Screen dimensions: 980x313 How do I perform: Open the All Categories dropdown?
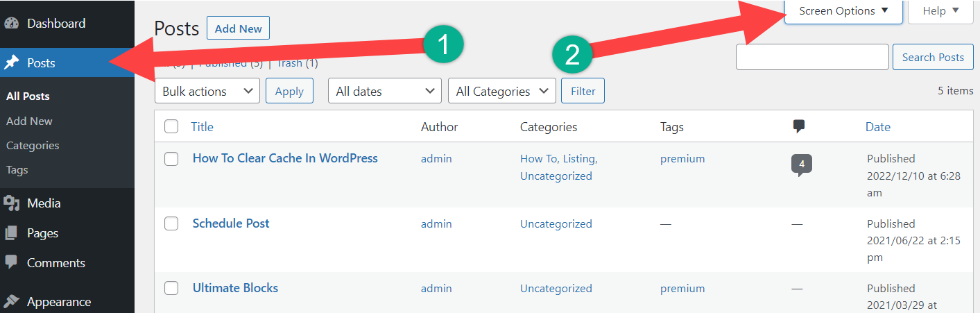click(502, 91)
